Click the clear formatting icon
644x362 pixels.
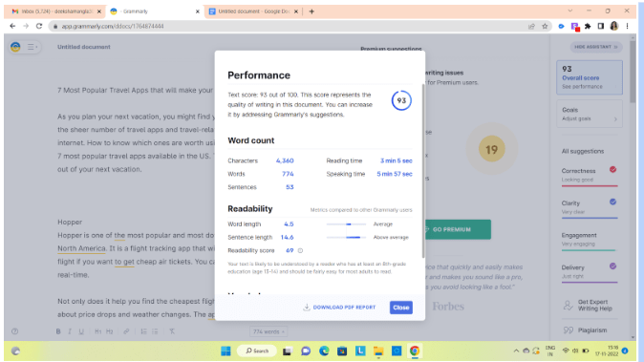pyautogui.click(x=172, y=331)
